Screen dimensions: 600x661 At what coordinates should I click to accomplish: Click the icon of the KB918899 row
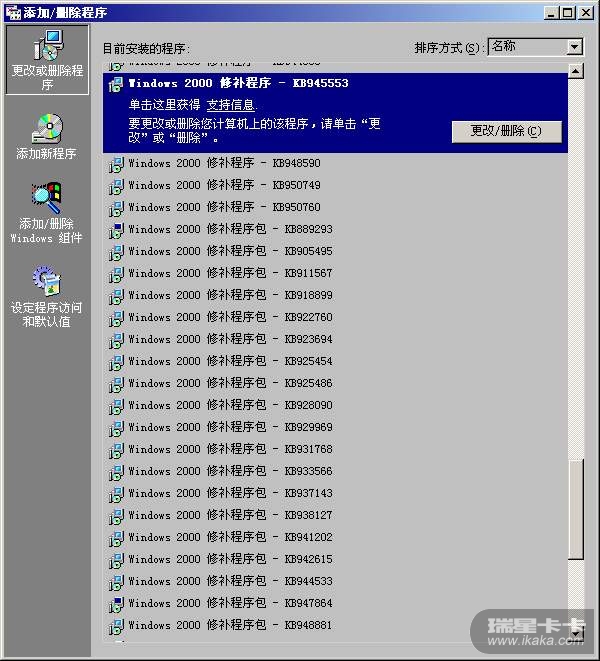[x=116, y=296]
